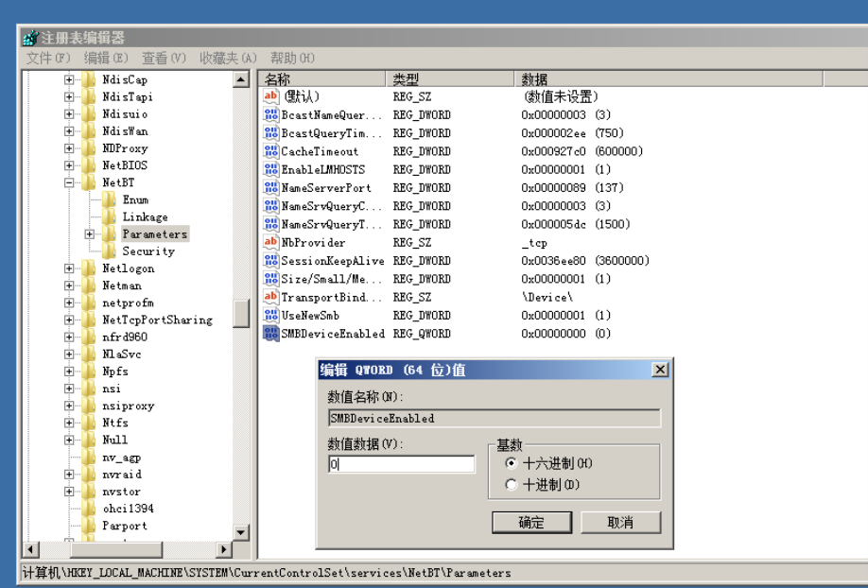Viewport: 868px width, 588px height.
Task: Sort by the 名称 column header
Action: pyautogui.click(x=321, y=79)
